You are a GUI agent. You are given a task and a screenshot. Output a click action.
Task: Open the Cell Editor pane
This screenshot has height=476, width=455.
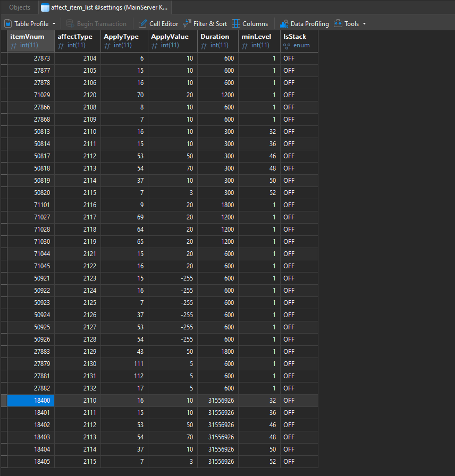(158, 24)
